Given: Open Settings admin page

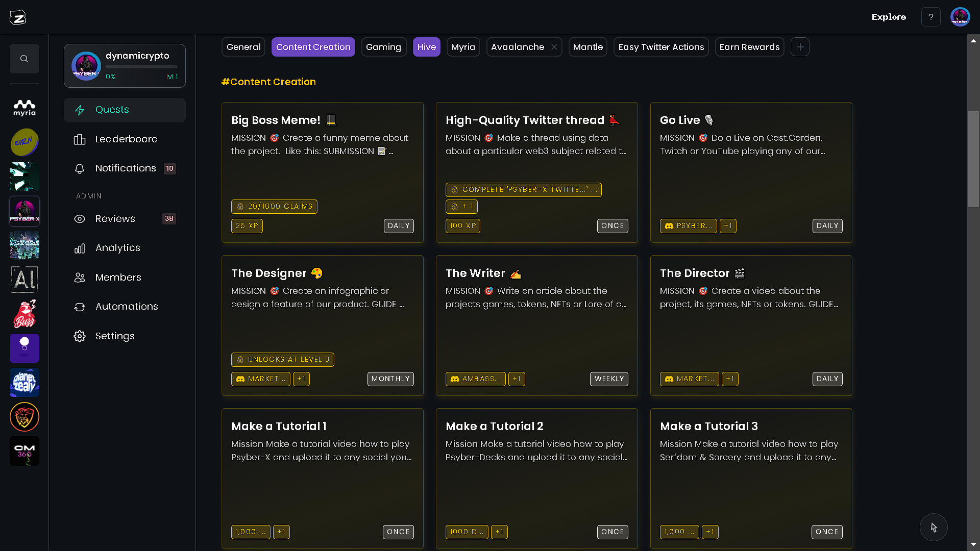Looking at the screenshot, I should (125, 336).
